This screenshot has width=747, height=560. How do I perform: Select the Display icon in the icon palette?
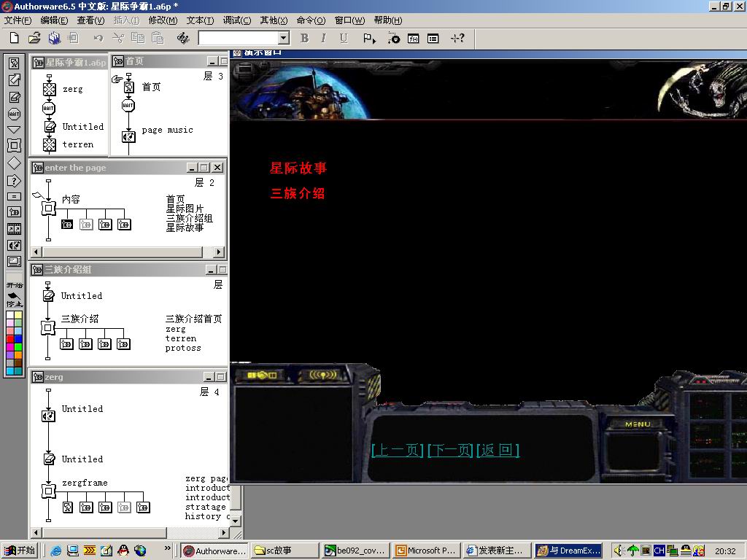click(x=15, y=63)
